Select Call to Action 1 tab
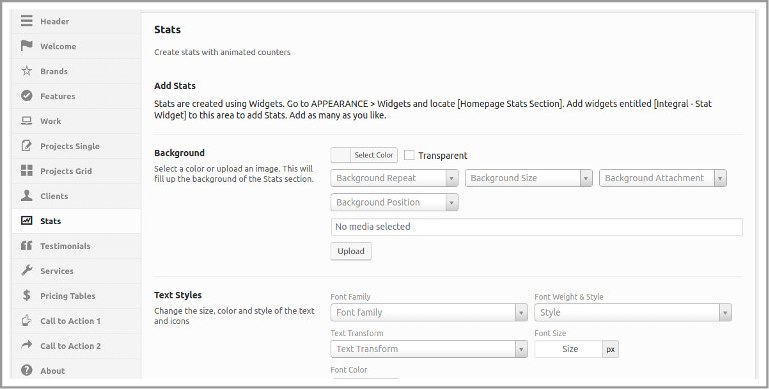The width and height of the screenshot is (769, 389). coord(76,321)
